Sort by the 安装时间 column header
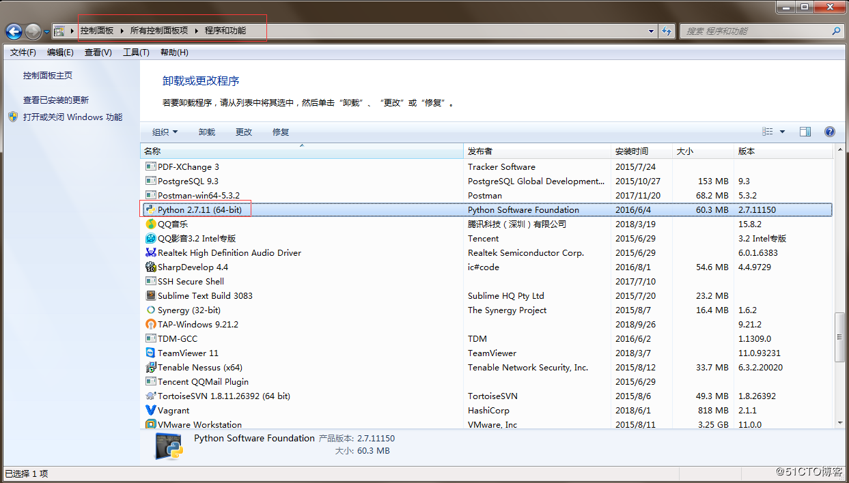This screenshot has width=849, height=483. point(642,151)
